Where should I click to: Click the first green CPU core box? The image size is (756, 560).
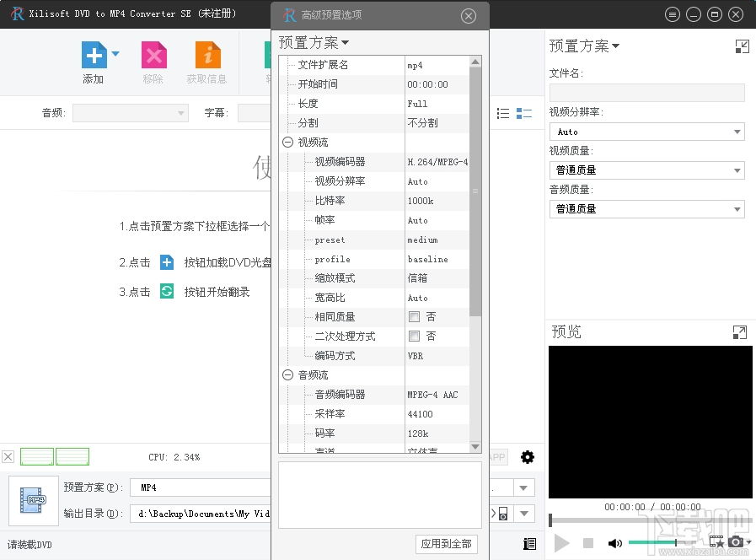coord(37,457)
